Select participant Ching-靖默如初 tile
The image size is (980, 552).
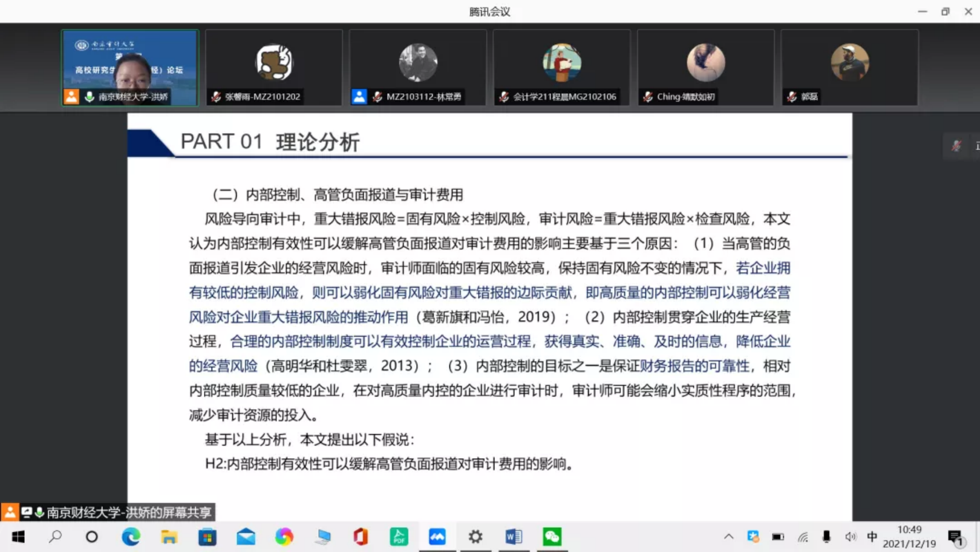pos(705,68)
